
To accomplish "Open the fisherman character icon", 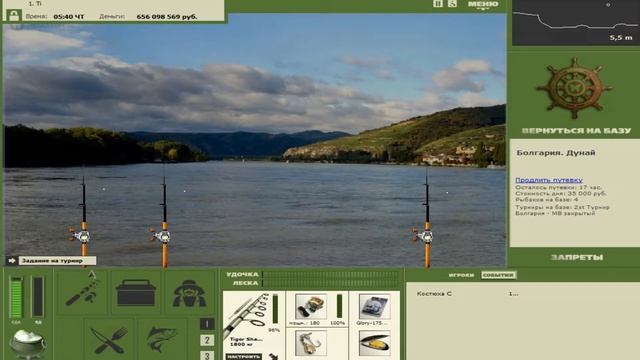I will pos(189,293).
